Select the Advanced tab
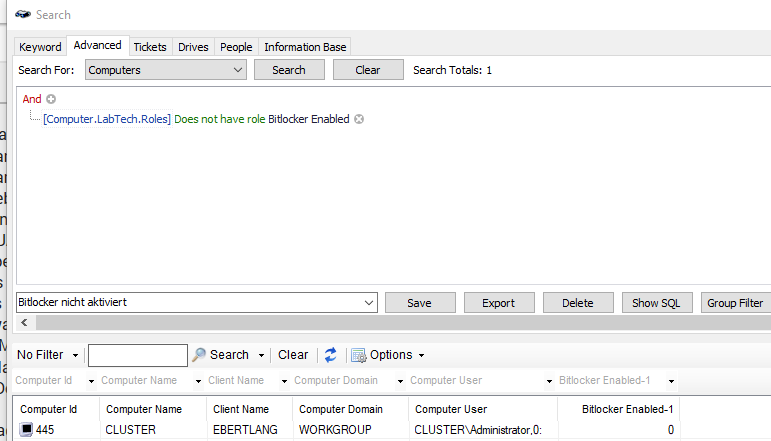 (x=97, y=45)
